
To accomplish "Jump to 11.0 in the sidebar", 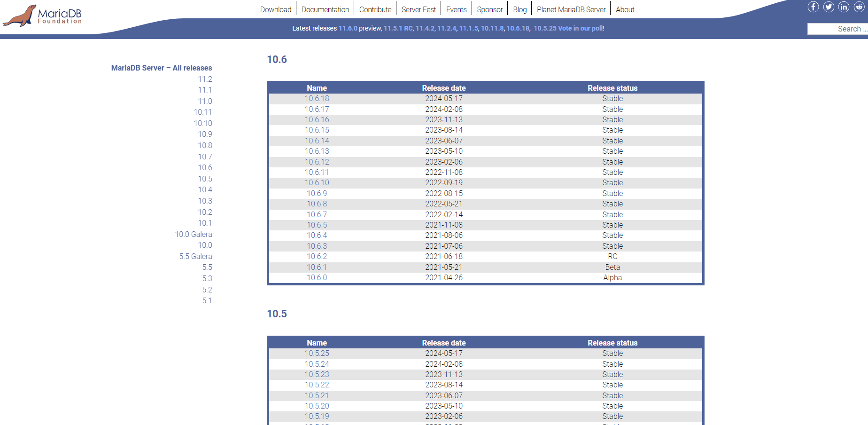I will point(205,101).
